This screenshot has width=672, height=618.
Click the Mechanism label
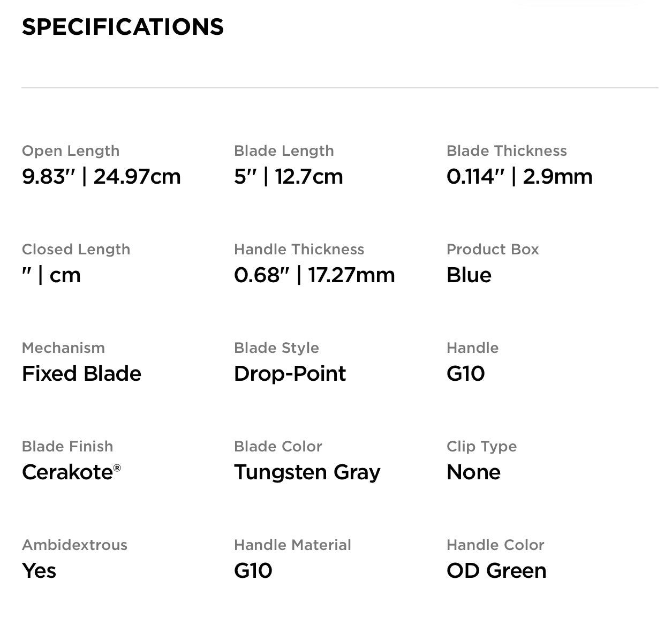pyautogui.click(x=63, y=348)
